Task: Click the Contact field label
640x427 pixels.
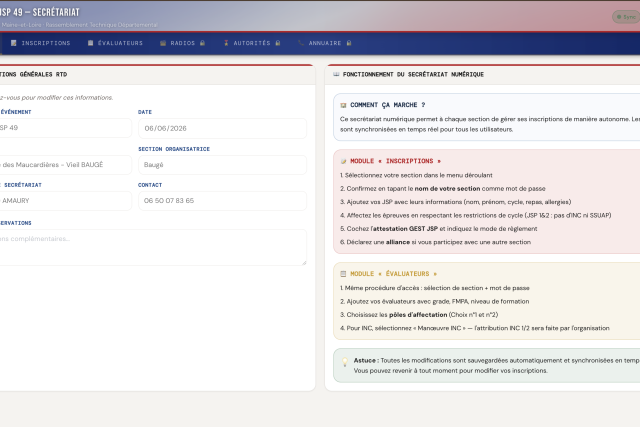Action: pos(150,185)
